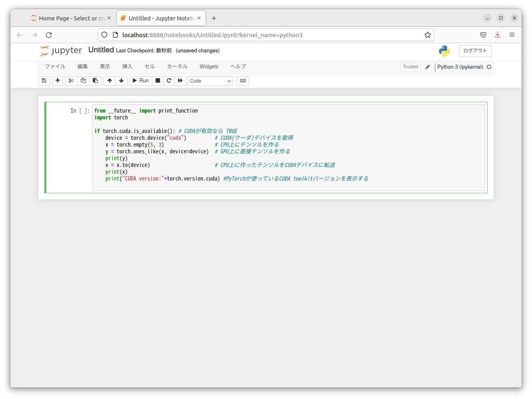Select the Untitled - Jupyter Notebook tab
This screenshot has height=399, width=532.
tap(161, 18)
